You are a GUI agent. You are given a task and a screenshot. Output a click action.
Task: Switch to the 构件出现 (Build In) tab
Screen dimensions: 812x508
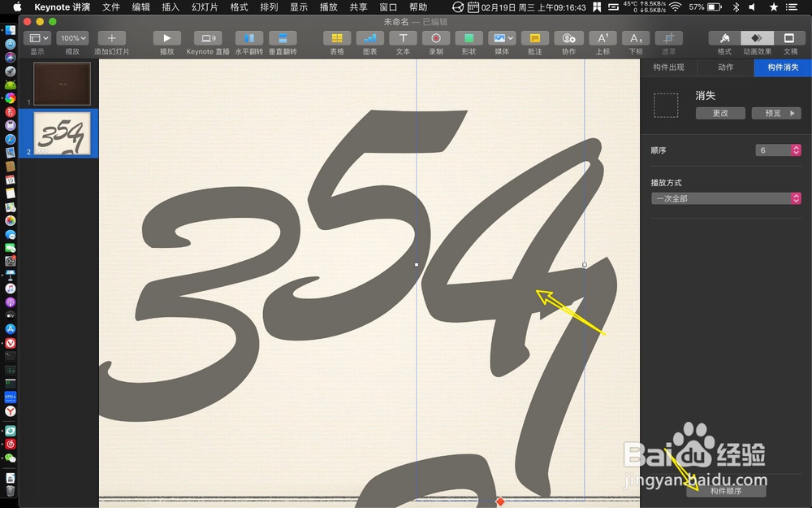coord(669,67)
